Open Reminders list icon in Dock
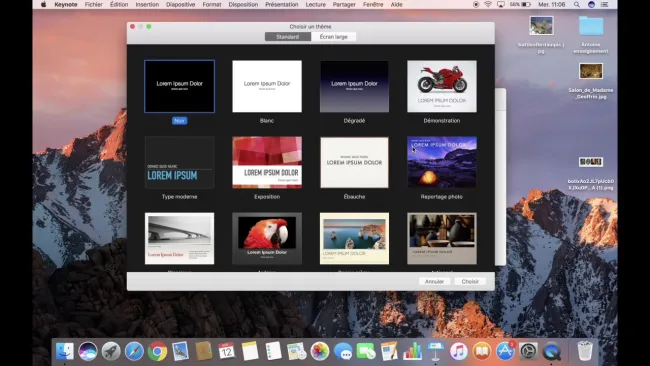The width and height of the screenshot is (650, 366). coord(273,351)
